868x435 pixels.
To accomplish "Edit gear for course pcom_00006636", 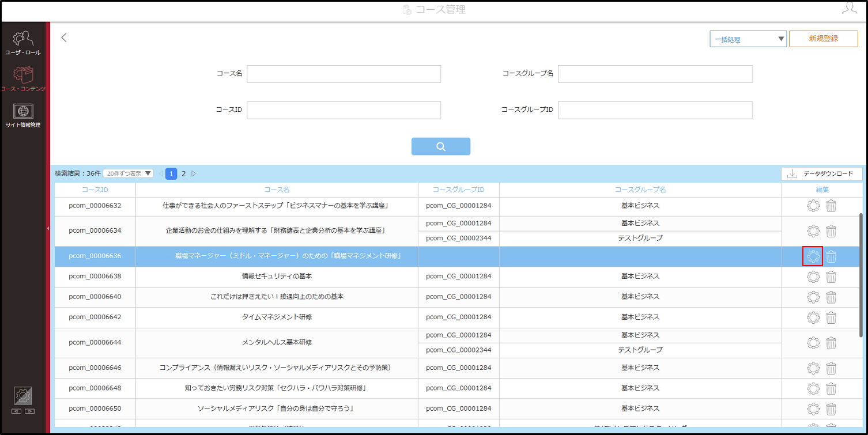I will (x=813, y=256).
